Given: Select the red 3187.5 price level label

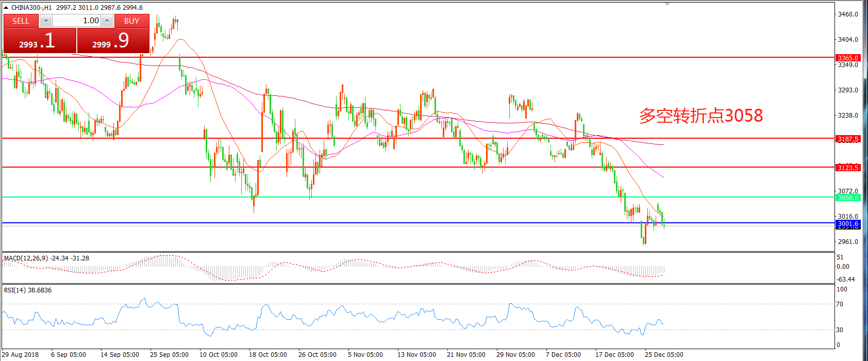Looking at the screenshot, I should click(x=848, y=139).
